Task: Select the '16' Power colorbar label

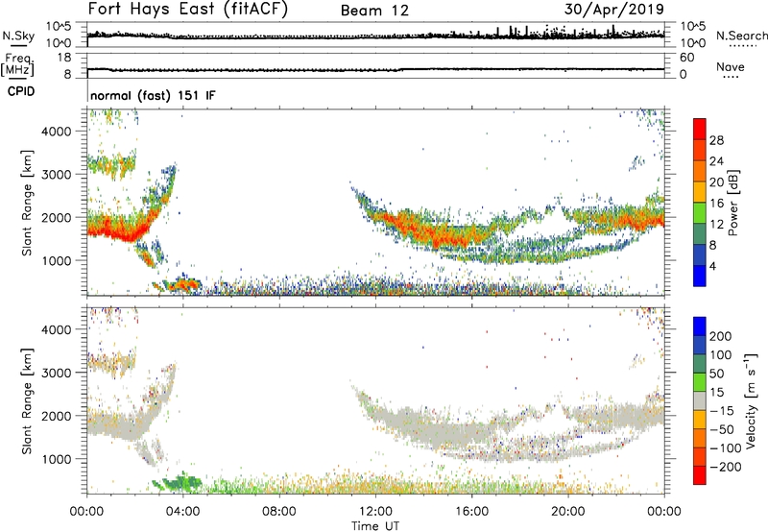Action: tap(716, 204)
